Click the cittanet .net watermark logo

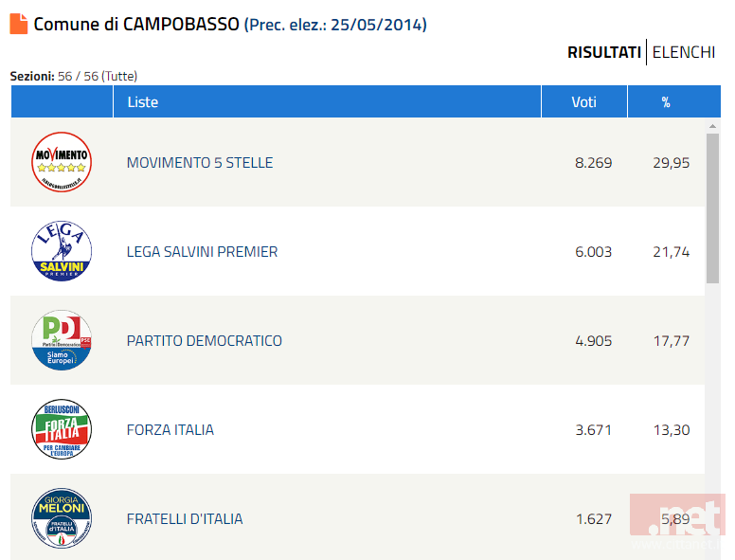pyautogui.click(x=677, y=521)
